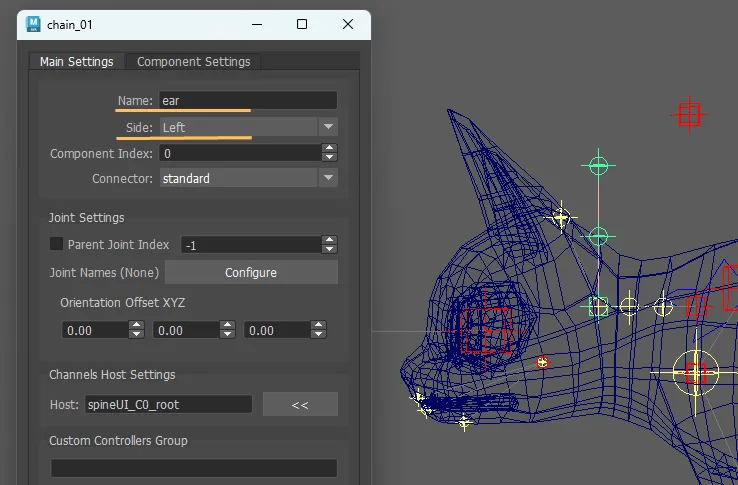Viewport: 738px width, 485px height.
Task: Select the red locator at top right
Action: (x=688, y=114)
